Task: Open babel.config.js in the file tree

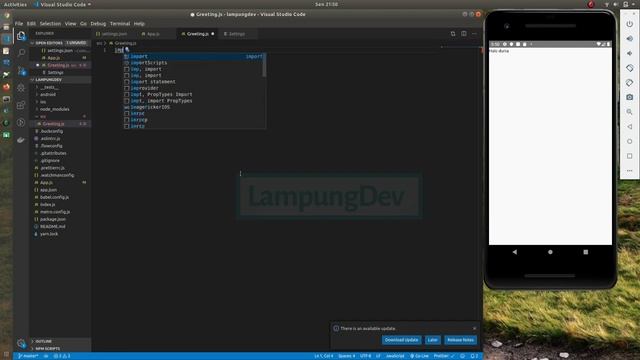Action: coord(54,197)
